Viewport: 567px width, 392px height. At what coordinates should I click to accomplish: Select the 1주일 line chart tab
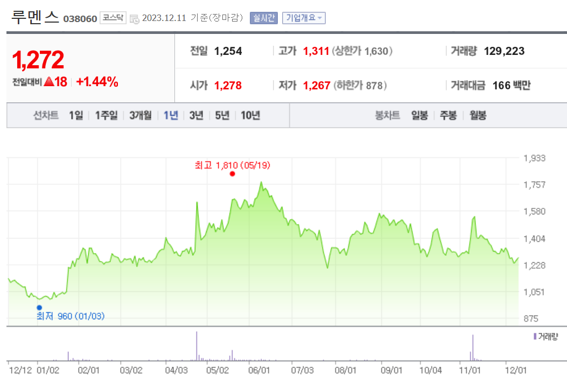106,115
